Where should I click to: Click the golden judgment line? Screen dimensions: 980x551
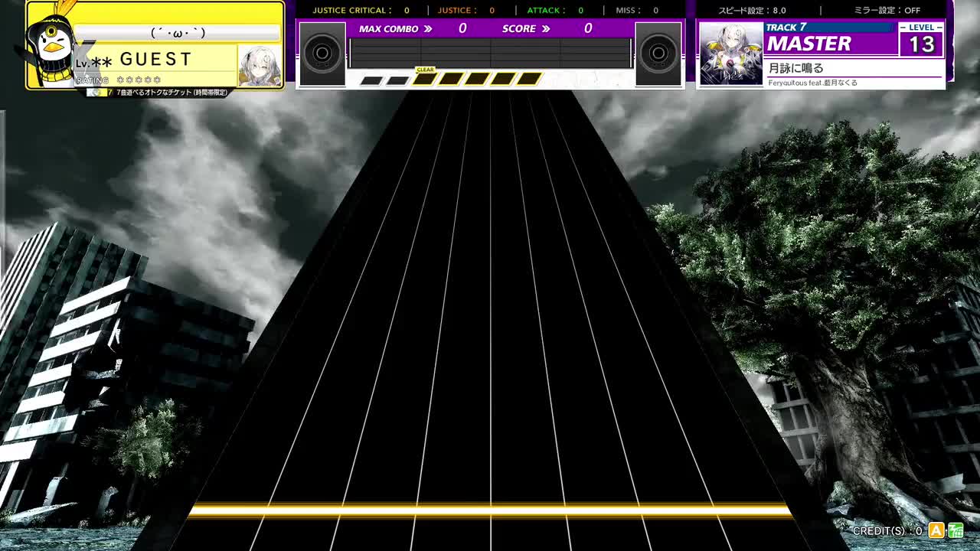click(x=490, y=510)
